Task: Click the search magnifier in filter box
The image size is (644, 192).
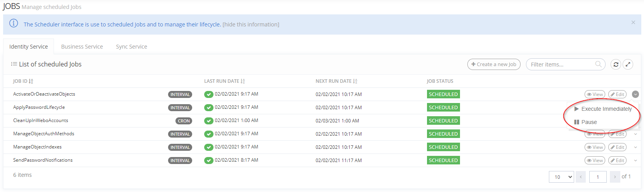Action: [x=598, y=64]
